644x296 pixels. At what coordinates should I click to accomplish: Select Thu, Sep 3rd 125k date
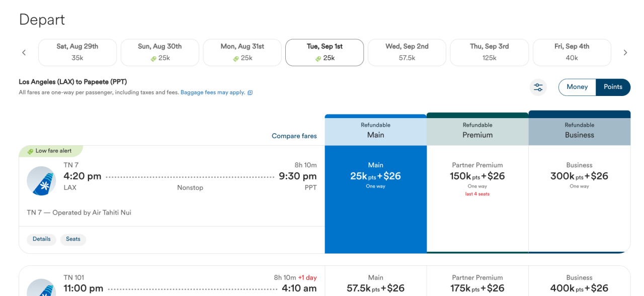490,52
